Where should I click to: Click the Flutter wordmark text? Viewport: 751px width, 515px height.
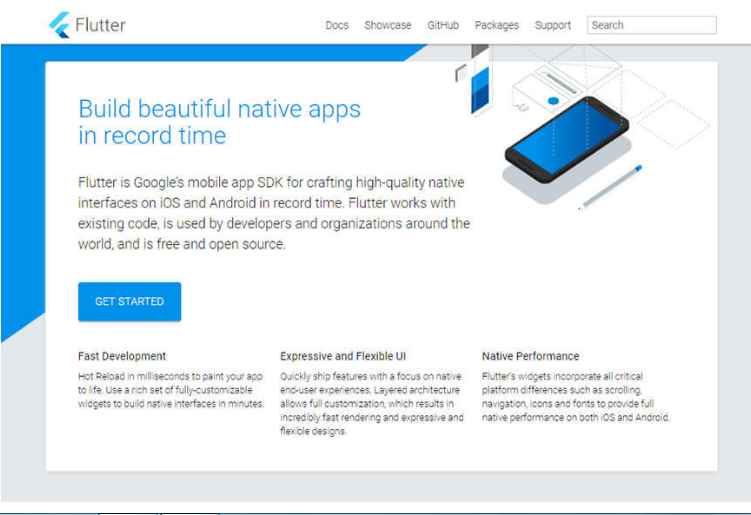(x=100, y=25)
